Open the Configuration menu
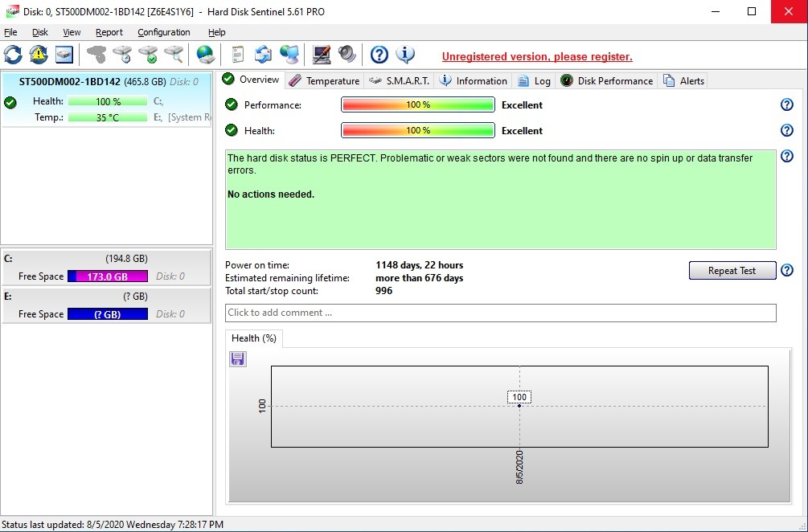 (x=163, y=32)
